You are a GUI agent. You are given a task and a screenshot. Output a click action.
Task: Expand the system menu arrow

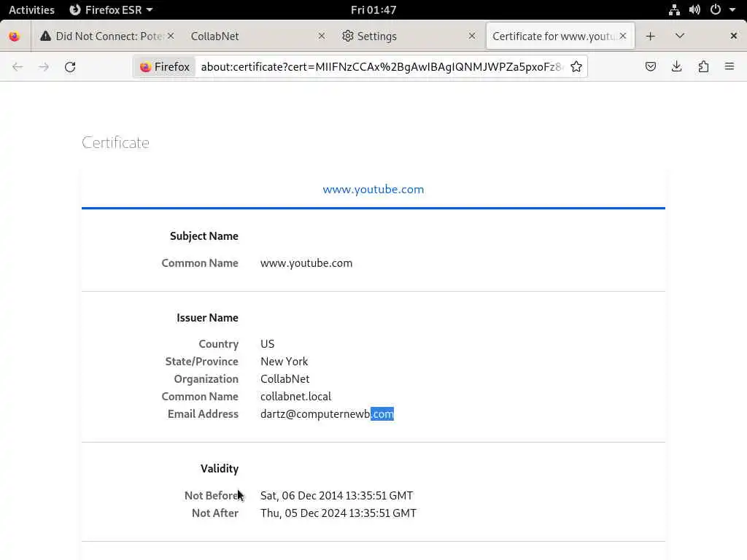732,10
